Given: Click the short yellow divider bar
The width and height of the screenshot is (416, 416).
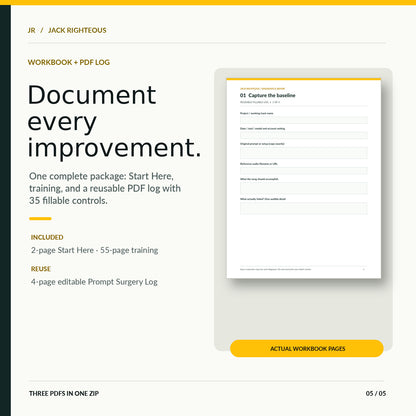Looking at the screenshot, I should (x=40, y=219).
